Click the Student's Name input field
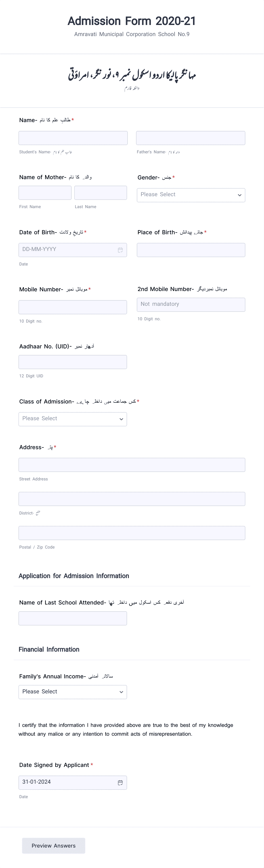The image size is (264, 868). (73, 137)
